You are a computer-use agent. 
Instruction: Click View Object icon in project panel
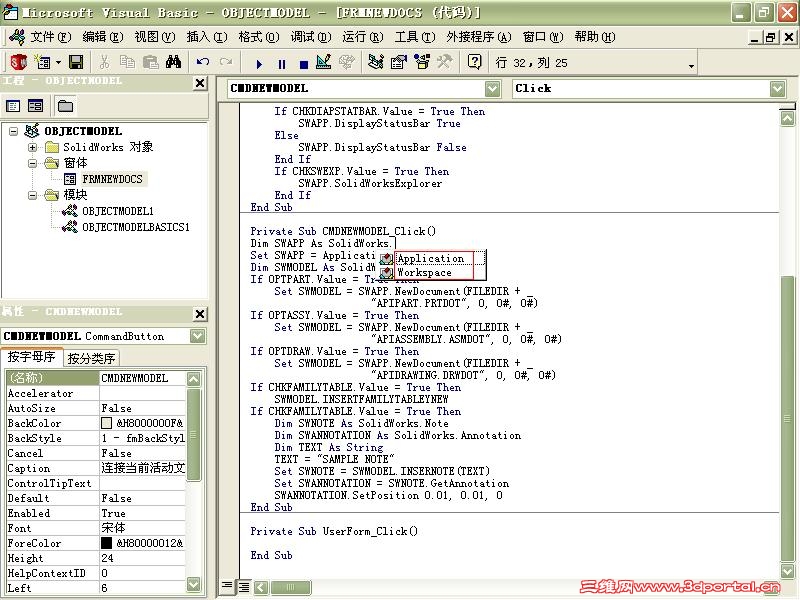point(35,106)
